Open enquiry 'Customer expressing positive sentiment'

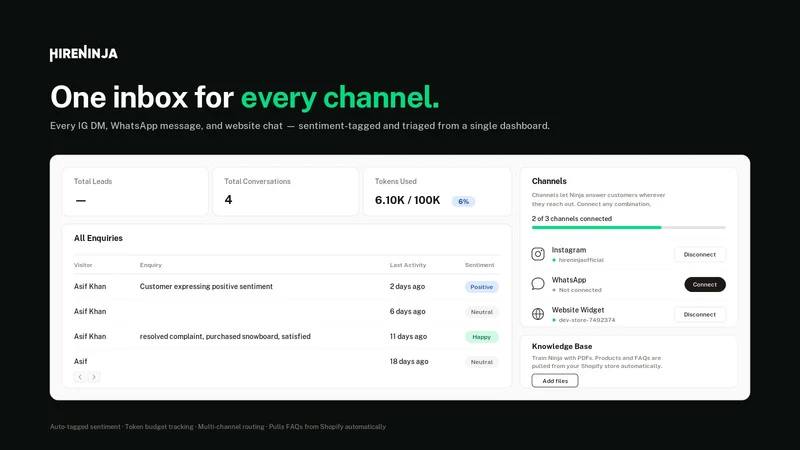tap(206, 286)
